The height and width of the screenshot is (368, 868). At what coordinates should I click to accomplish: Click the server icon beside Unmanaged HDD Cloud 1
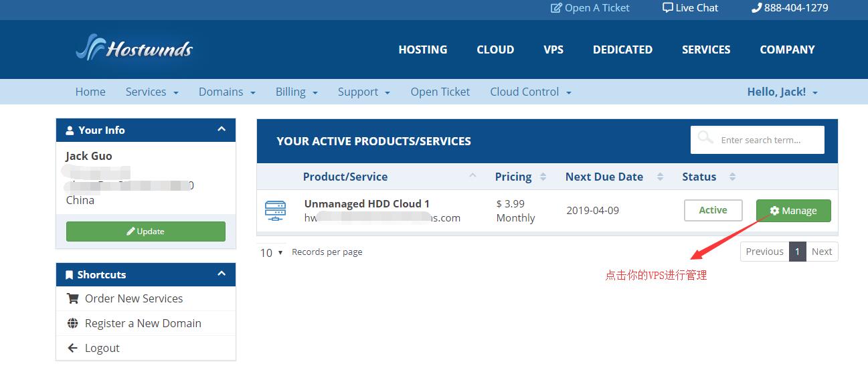(275, 211)
